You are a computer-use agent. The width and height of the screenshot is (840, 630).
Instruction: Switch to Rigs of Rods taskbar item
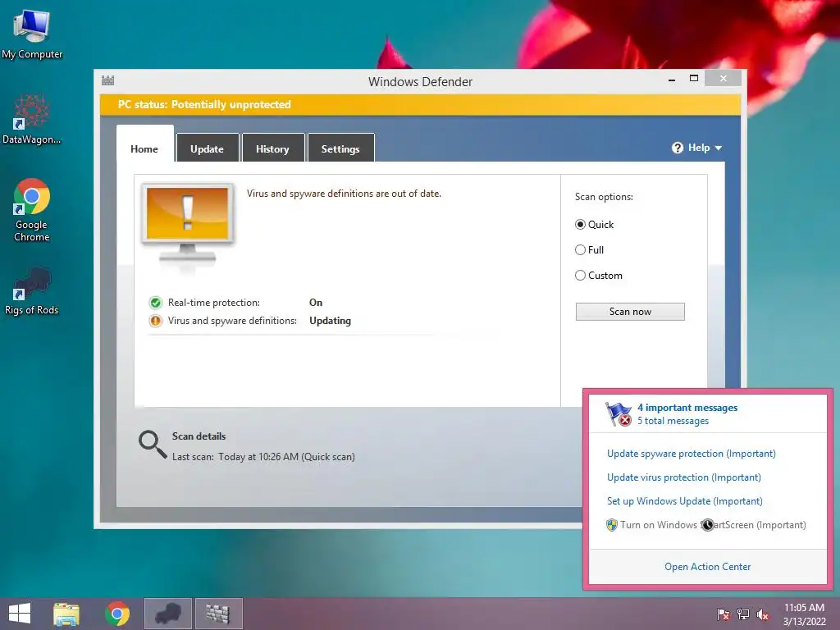click(167, 614)
